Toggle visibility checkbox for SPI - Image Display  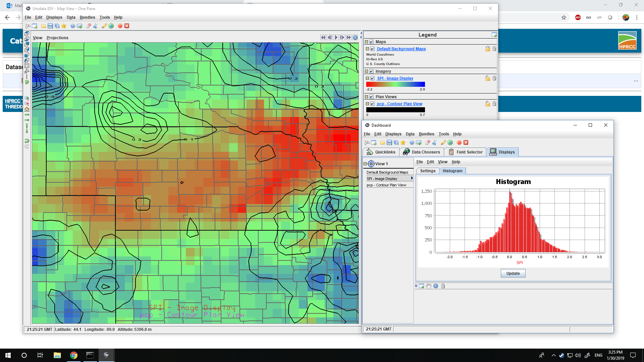(373, 78)
